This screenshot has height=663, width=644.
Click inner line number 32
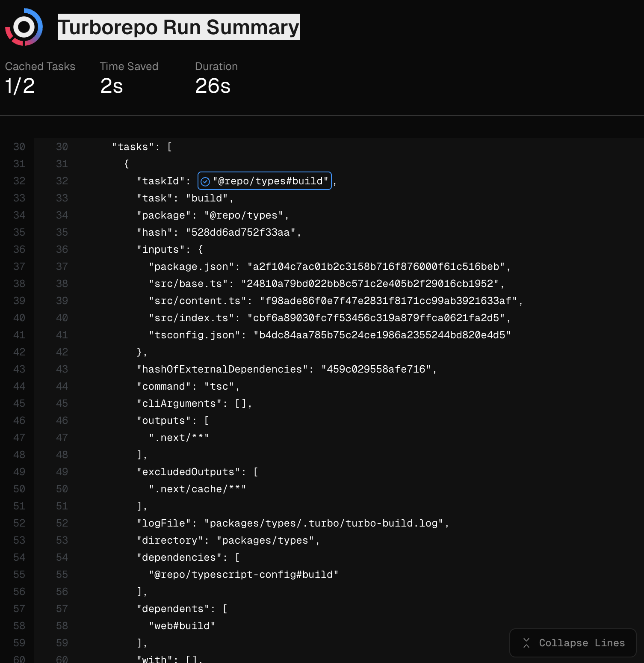[62, 181]
